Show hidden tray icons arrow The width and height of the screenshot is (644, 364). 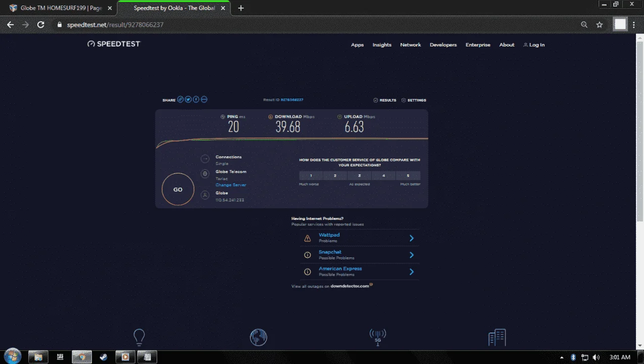562,357
